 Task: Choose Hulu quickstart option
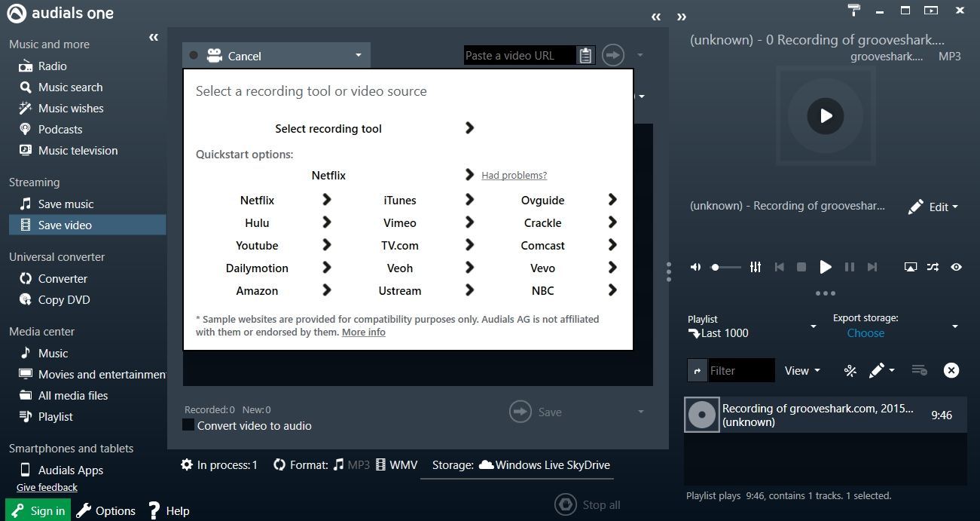(x=257, y=223)
